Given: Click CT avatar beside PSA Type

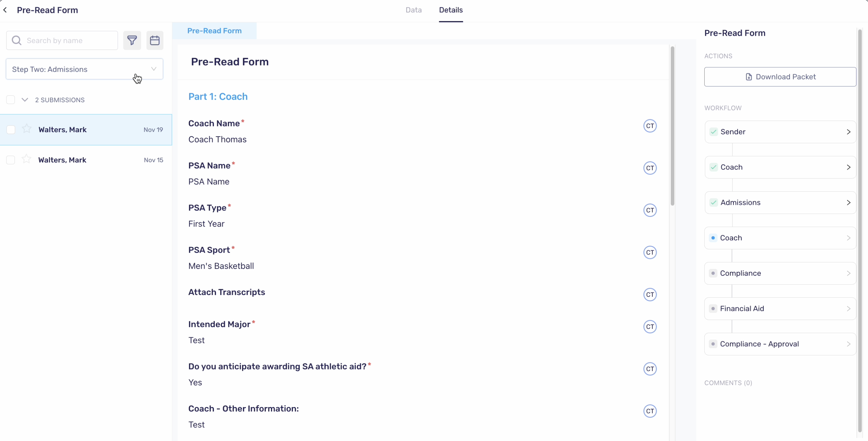Looking at the screenshot, I should coord(650,210).
